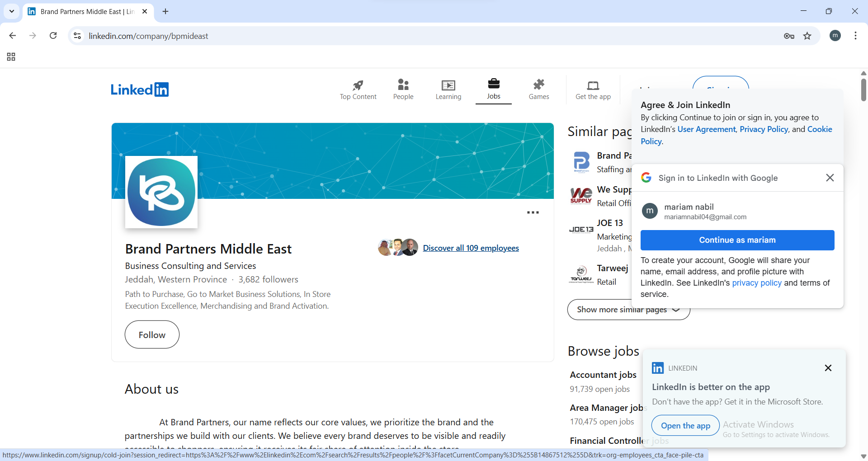
Task: Open the We Supply page logo
Action: [581, 196]
